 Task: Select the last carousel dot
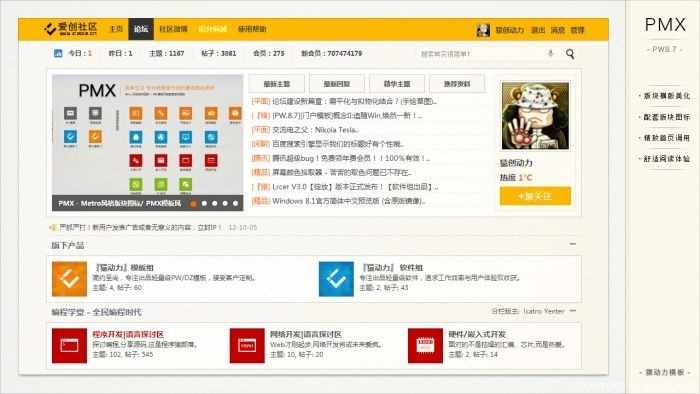click(x=235, y=203)
